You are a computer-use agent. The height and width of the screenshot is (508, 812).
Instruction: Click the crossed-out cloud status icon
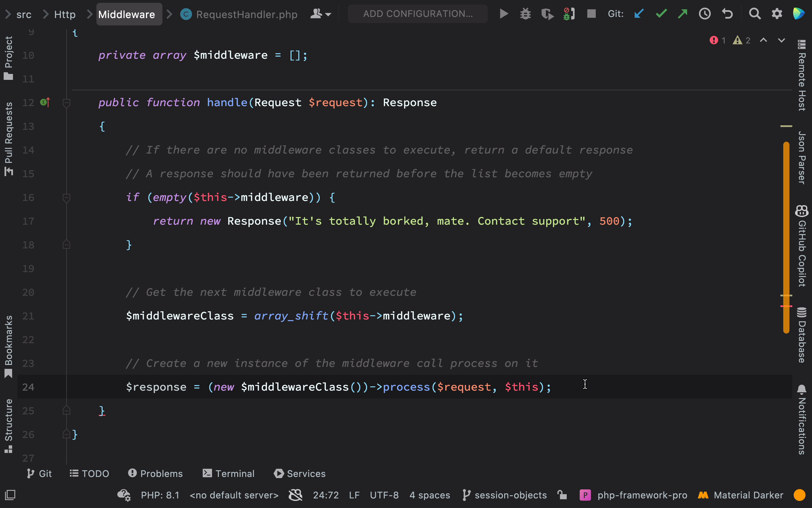295,495
